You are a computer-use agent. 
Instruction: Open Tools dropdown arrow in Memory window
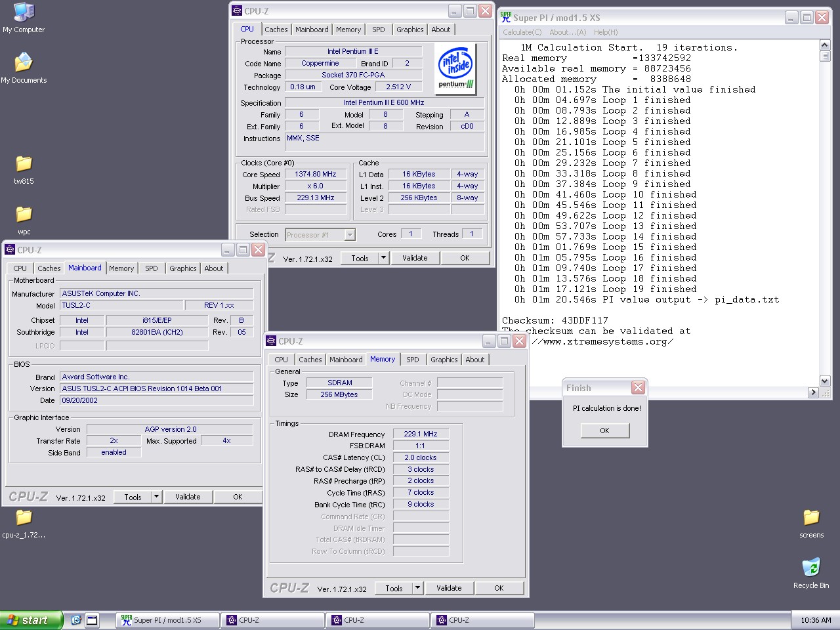[x=418, y=588]
